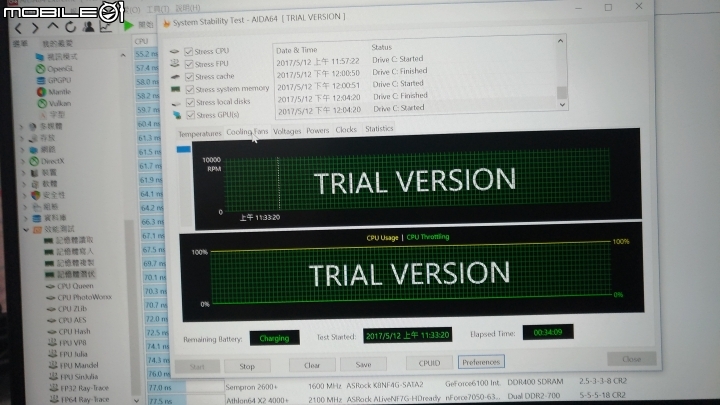Click the graph chart icon in toolbar

(106, 26)
